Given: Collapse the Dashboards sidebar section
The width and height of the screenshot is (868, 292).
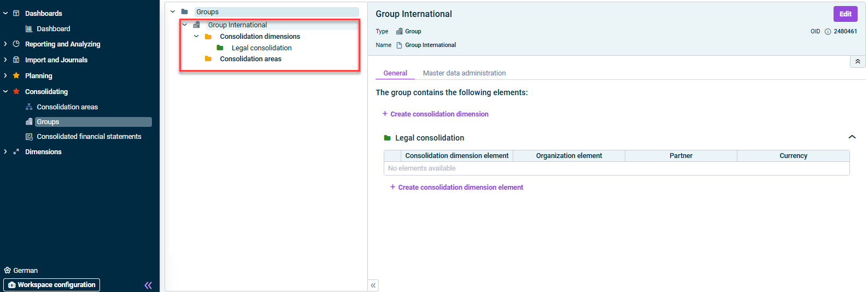Looking at the screenshot, I should 5,13.
